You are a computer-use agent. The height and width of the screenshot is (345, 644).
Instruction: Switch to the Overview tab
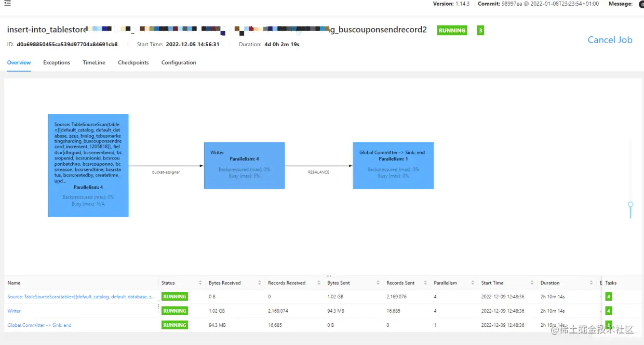point(19,62)
